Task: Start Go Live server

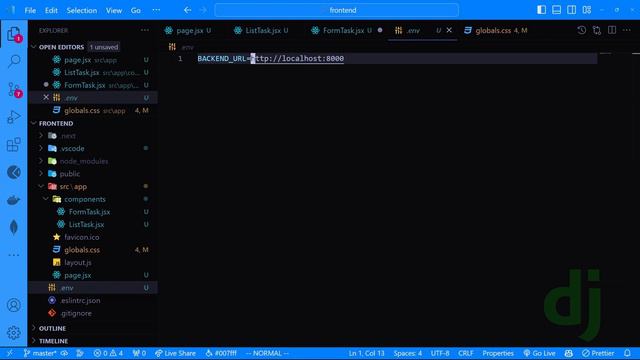Action: [539, 353]
